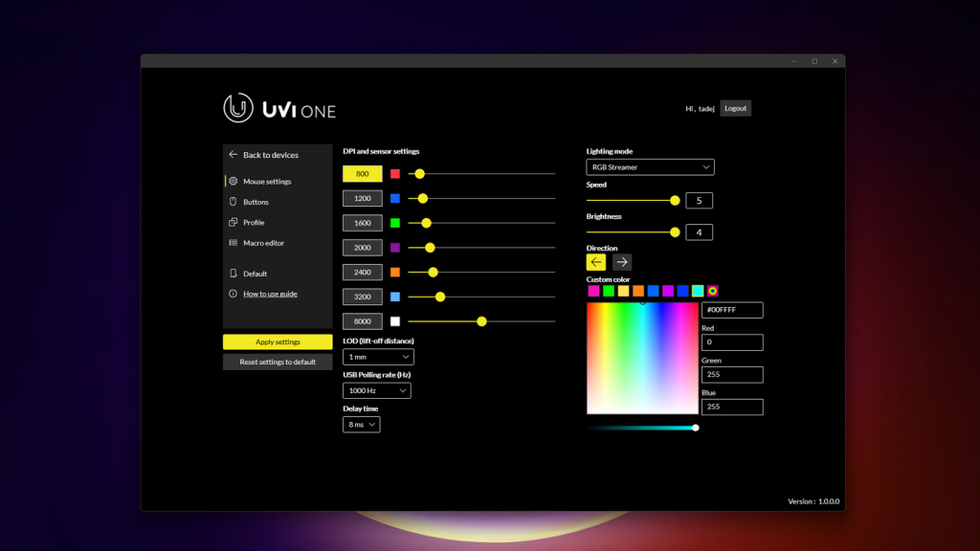Select the 1600 DPI preset
The height and width of the screenshot is (551, 980).
point(362,223)
